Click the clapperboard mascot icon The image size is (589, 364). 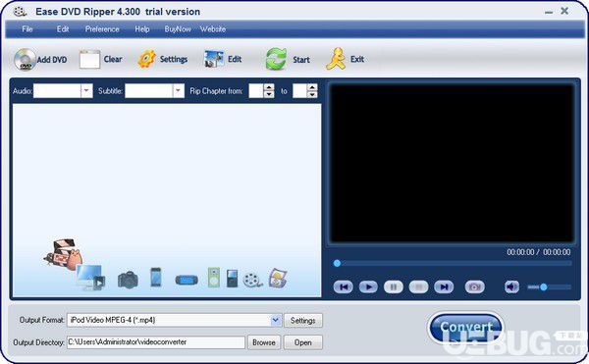(63, 254)
